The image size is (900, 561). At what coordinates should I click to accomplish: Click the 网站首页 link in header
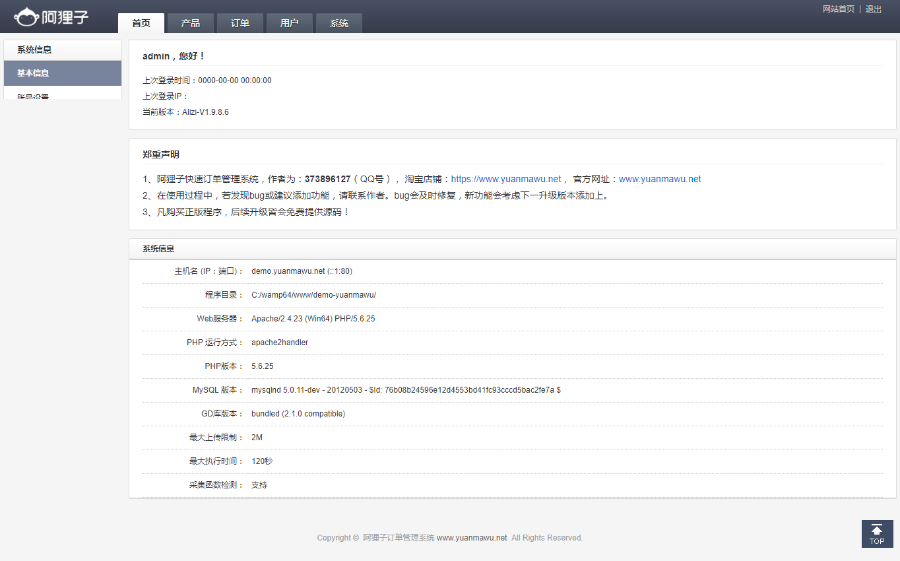[839, 9]
